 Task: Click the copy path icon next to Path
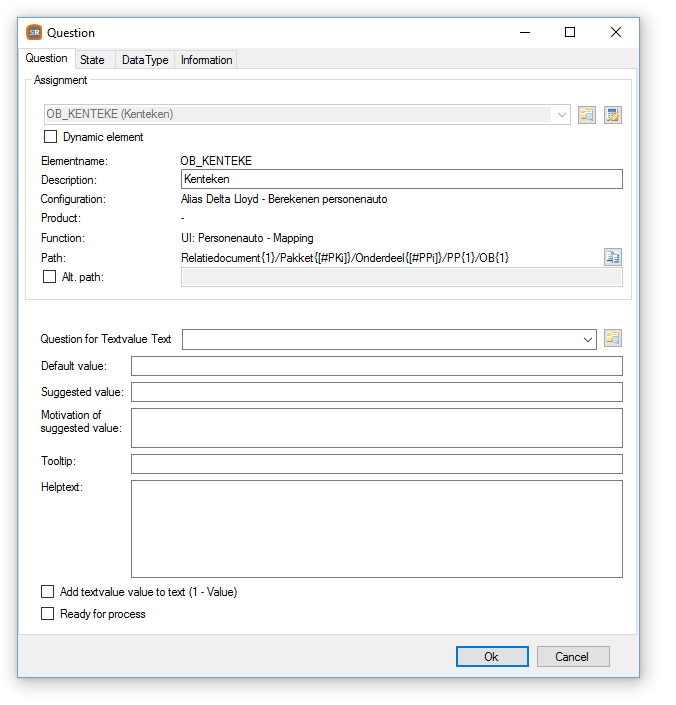point(613,257)
